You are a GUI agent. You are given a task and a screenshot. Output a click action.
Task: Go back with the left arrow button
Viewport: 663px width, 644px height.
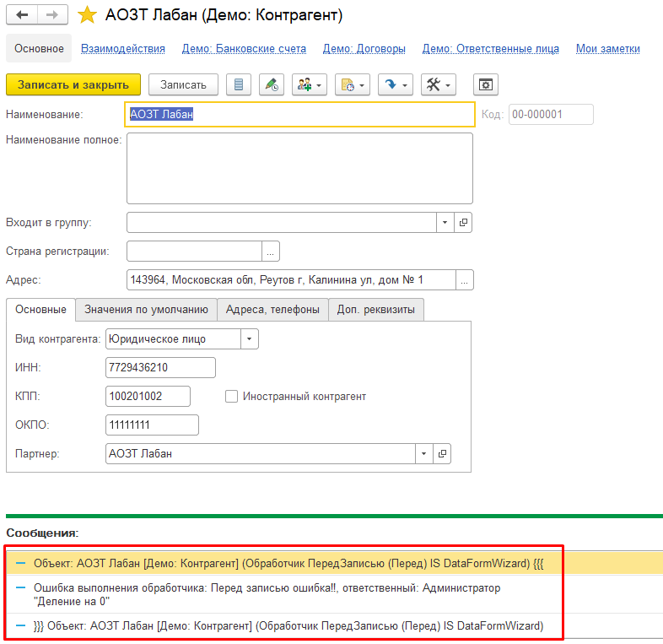[22, 15]
